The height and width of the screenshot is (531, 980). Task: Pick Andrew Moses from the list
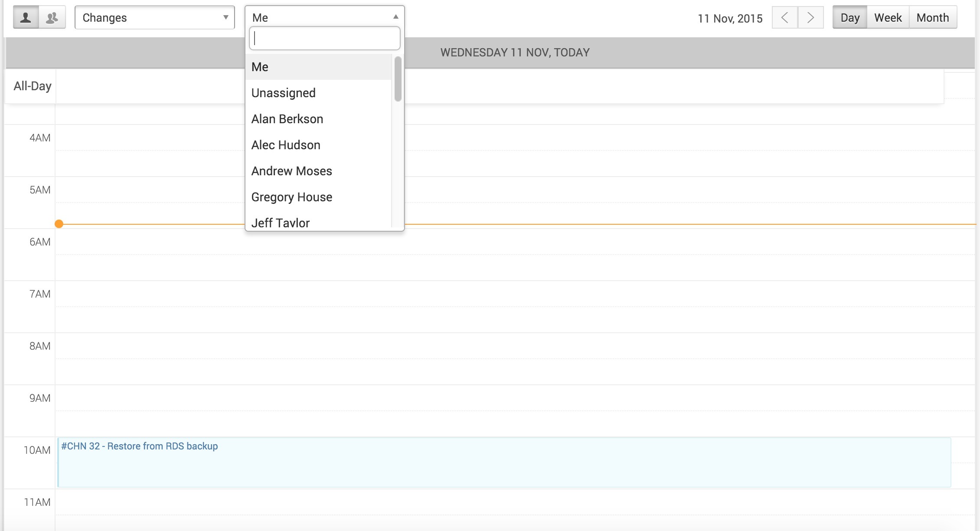(318, 171)
